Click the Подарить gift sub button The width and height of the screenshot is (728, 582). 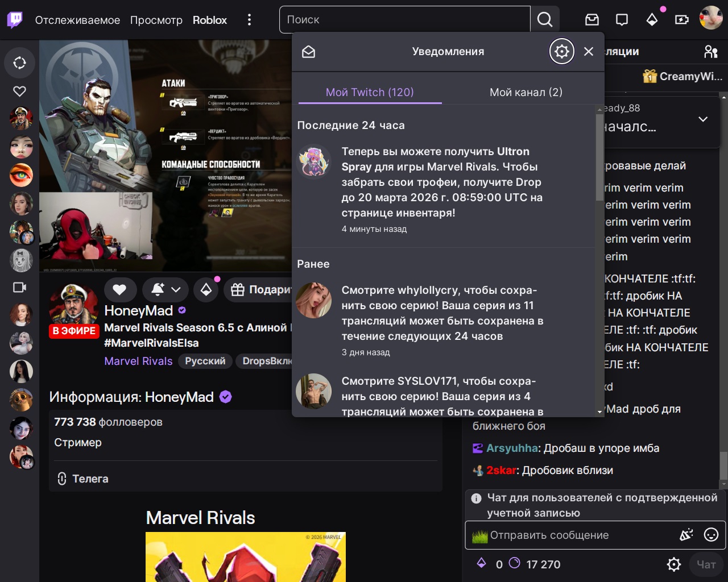(259, 290)
